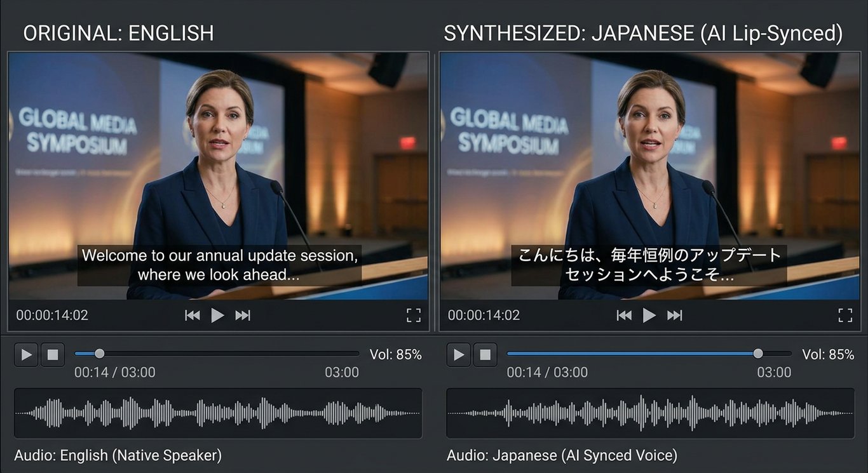Skip back in the original English video
868x473 pixels.
click(193, 315)
